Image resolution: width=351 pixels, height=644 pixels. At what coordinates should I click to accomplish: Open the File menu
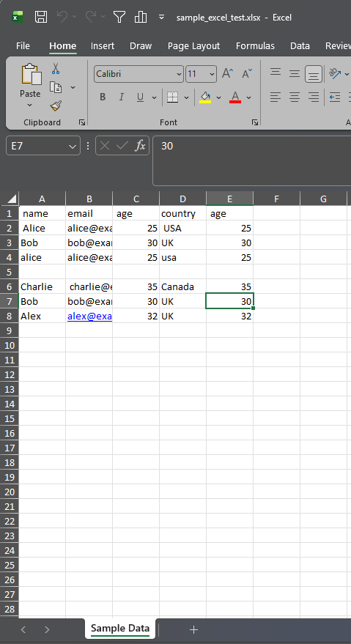(x=23, y=45)
